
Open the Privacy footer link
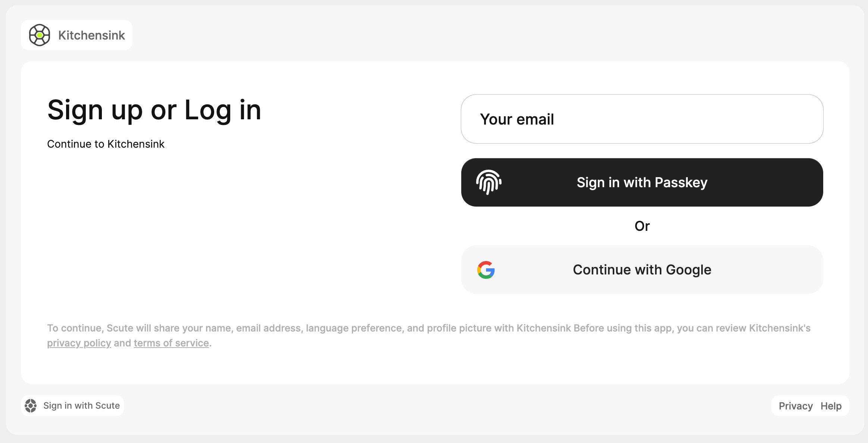(x=796, y=406)
